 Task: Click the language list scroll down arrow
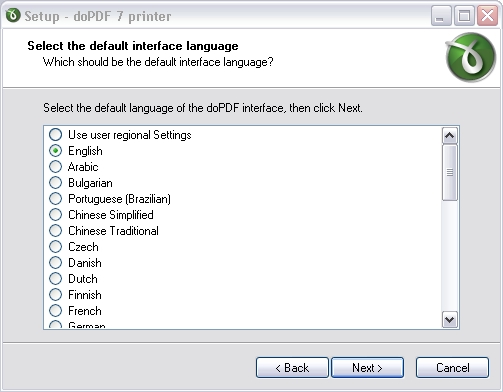pyautogui.click(x=450, y=320)
